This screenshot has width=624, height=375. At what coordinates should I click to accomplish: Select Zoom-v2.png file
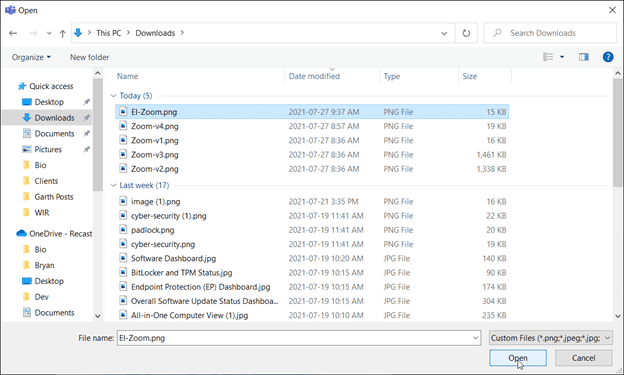(x=155, y=169)
